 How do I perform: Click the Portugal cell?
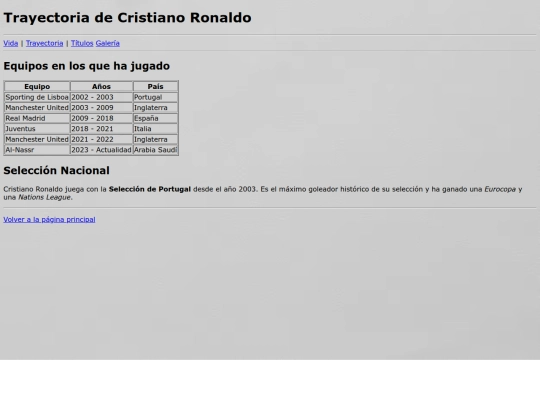155,97
